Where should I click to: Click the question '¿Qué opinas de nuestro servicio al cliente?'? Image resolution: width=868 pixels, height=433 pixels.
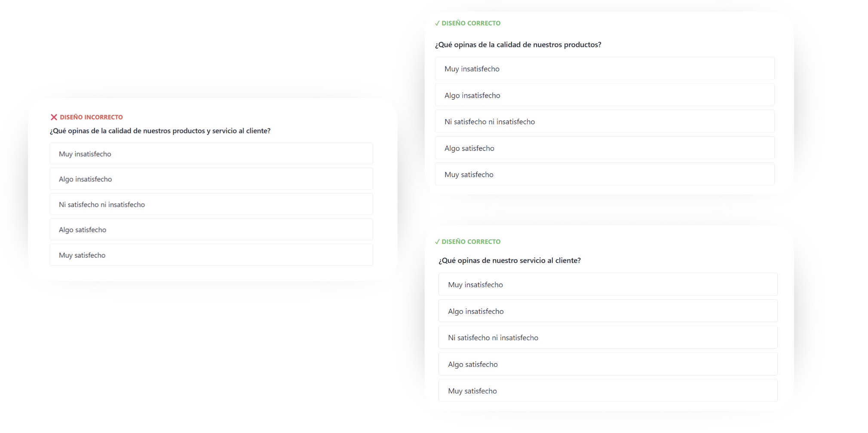coord(509,260)
